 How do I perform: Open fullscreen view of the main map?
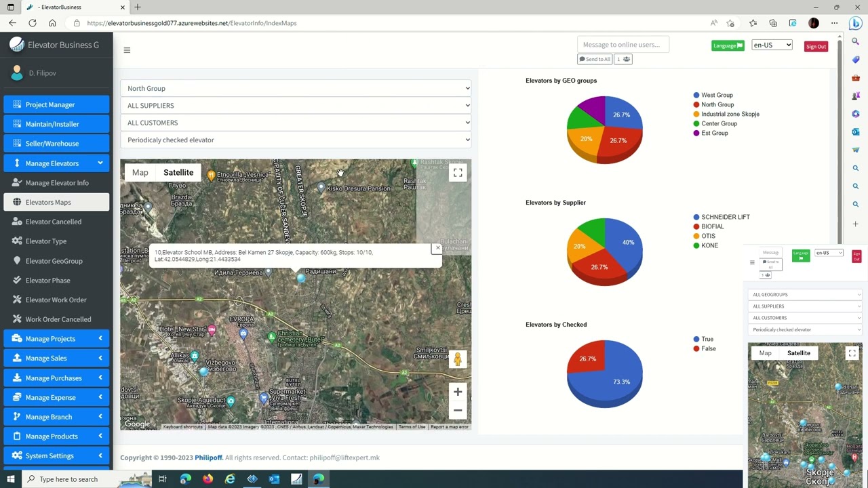click(458, 173)
